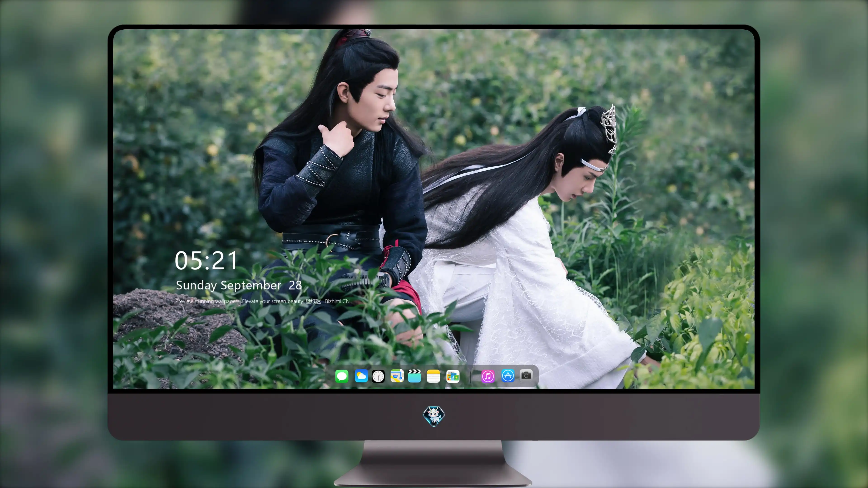Open the yellow Notes app in the dock
The image size is (868, 488).
pos(433,376)
